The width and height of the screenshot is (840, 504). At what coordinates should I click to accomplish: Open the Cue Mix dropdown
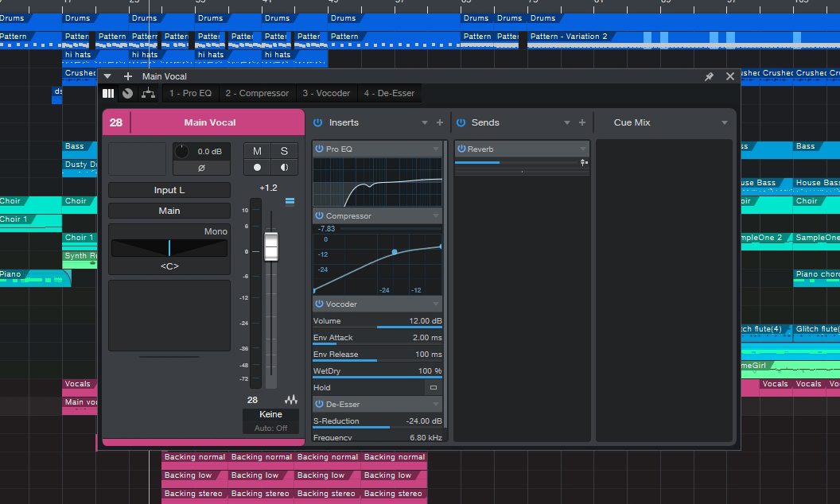tap(723, 122)
